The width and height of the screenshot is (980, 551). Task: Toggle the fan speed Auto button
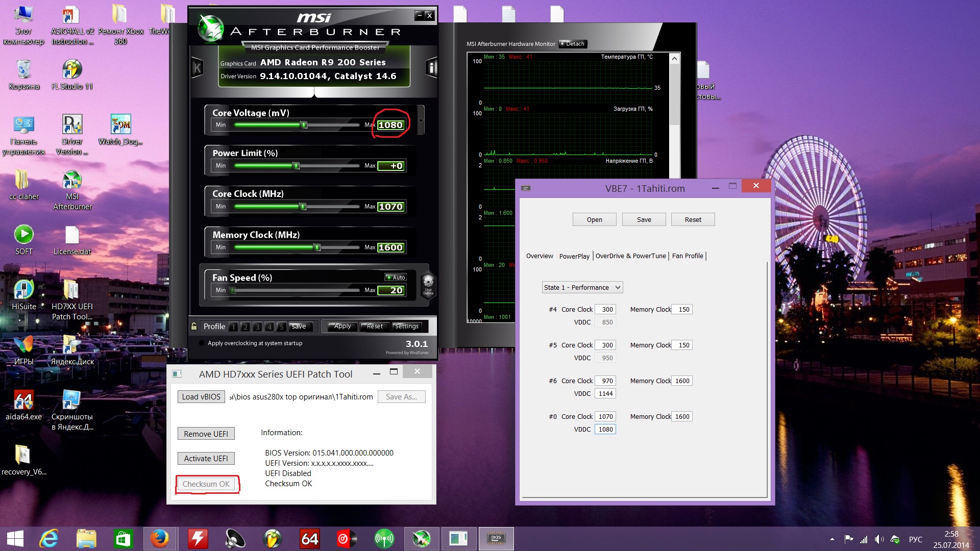click(396, 278)
